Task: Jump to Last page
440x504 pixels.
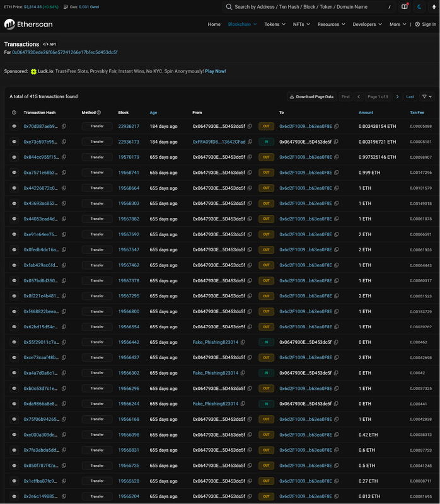Action: click(x=410, y=97)
